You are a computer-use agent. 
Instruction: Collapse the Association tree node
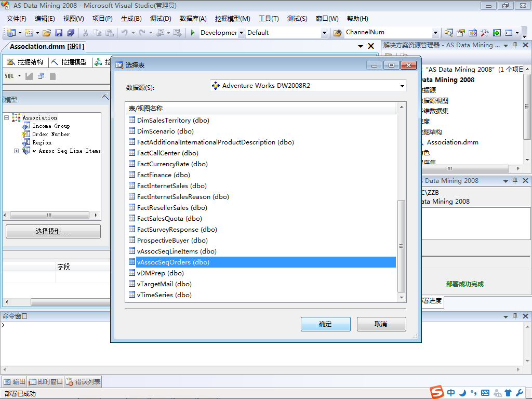(6, 117)
